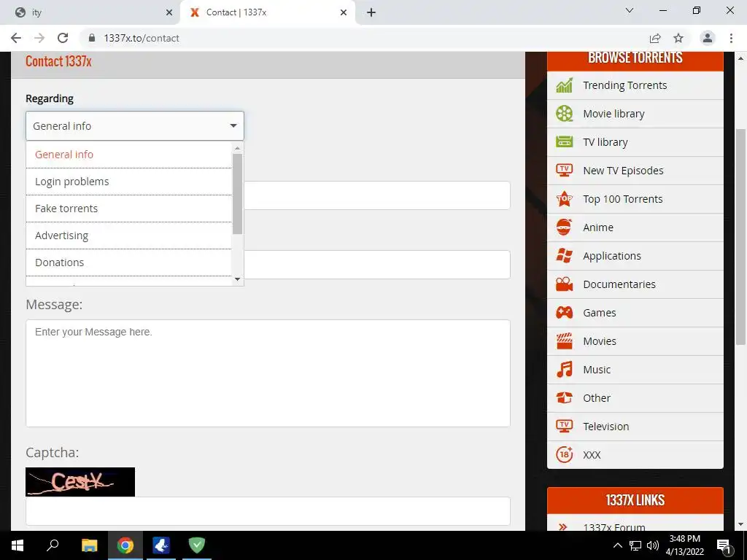The width and height of the screenshot is (747, 560).
Task: Click the Documentaries camera icon
Action: [x=564, y=284]
